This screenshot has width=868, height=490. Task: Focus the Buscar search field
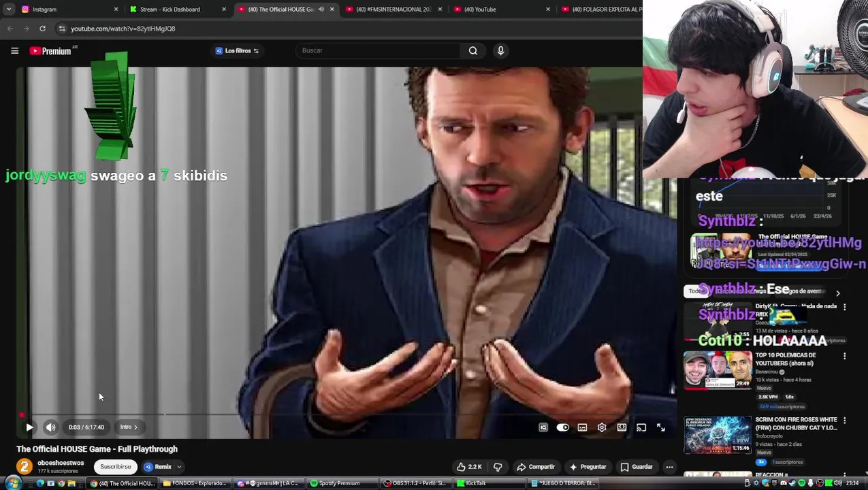(379, 50)
